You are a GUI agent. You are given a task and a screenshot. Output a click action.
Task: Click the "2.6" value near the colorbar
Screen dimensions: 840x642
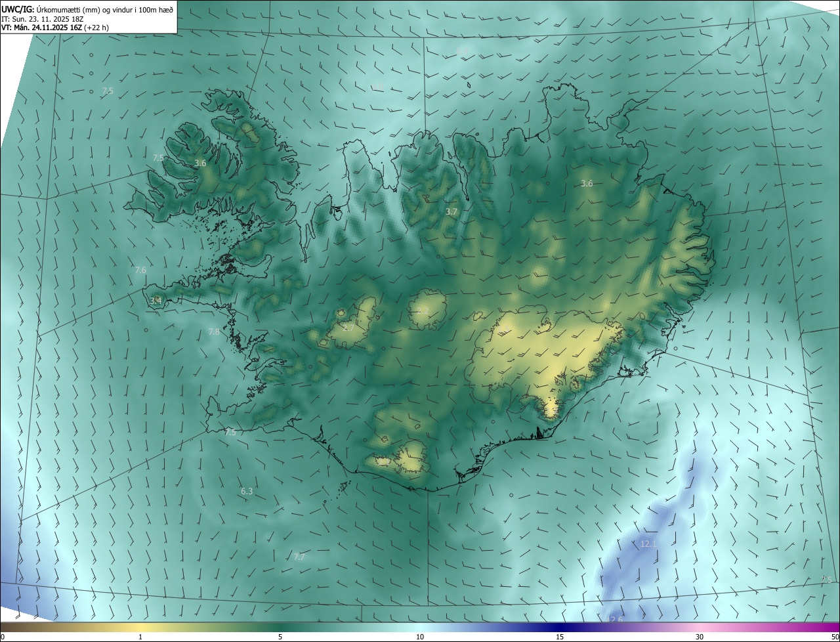616,620
